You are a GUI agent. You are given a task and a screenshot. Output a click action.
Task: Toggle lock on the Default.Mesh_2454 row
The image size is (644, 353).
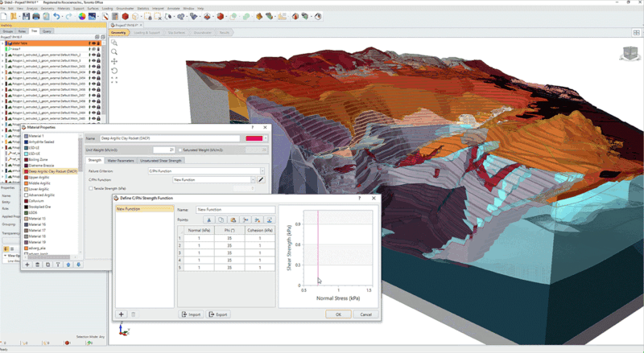[x=98, y=77]
